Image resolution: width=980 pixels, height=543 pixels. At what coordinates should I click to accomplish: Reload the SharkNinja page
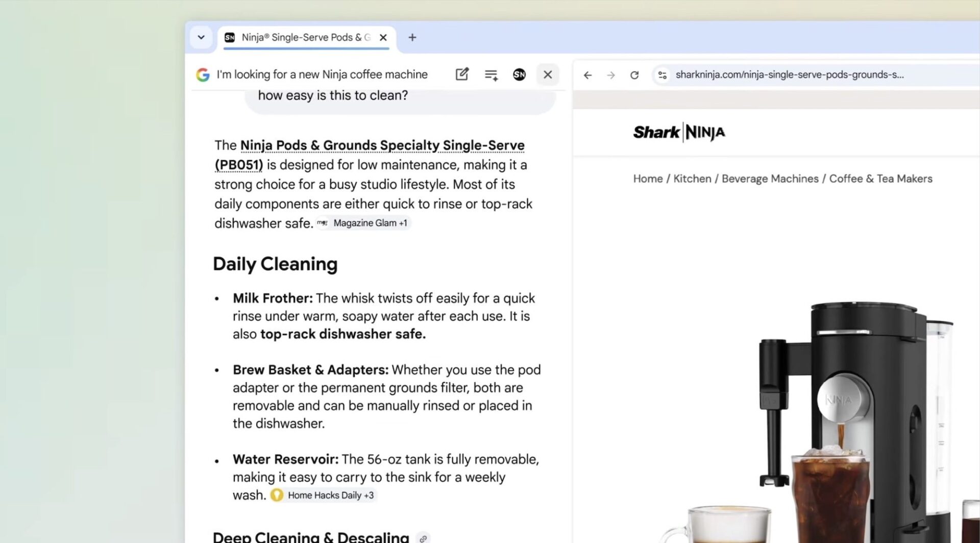pyautogui.click(x=634, y=75)
